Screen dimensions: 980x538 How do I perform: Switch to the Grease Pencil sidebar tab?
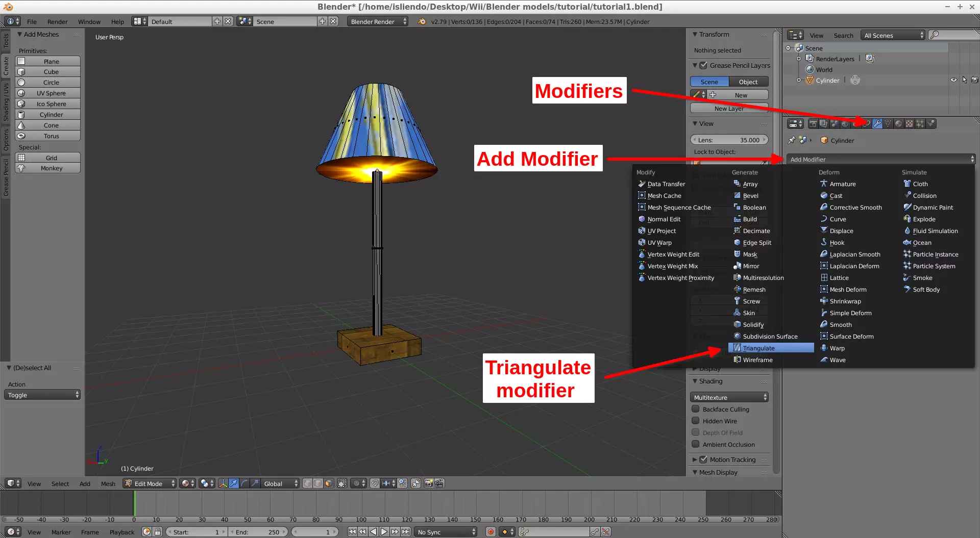(6, 177)
